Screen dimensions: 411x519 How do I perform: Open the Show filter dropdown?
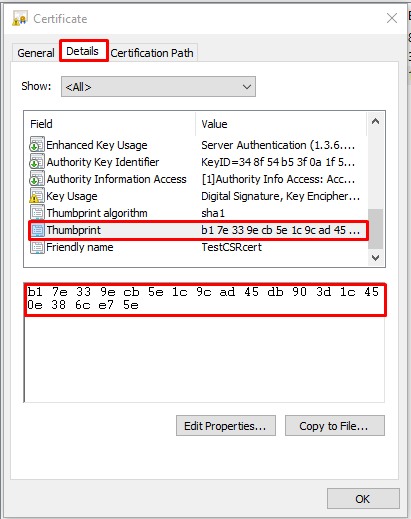158,87
